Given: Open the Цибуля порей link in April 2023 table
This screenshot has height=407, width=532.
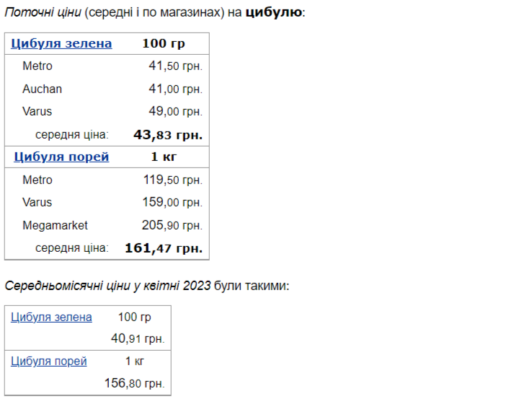Looking at the screenshot, I should pyautogui.click(x=49, y=361).
